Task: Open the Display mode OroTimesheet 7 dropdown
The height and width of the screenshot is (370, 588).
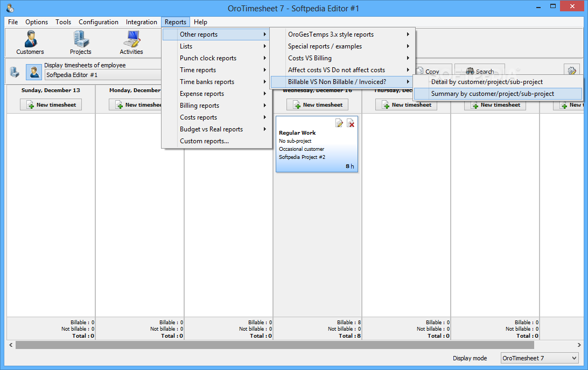Action: [x=539, y=358]
